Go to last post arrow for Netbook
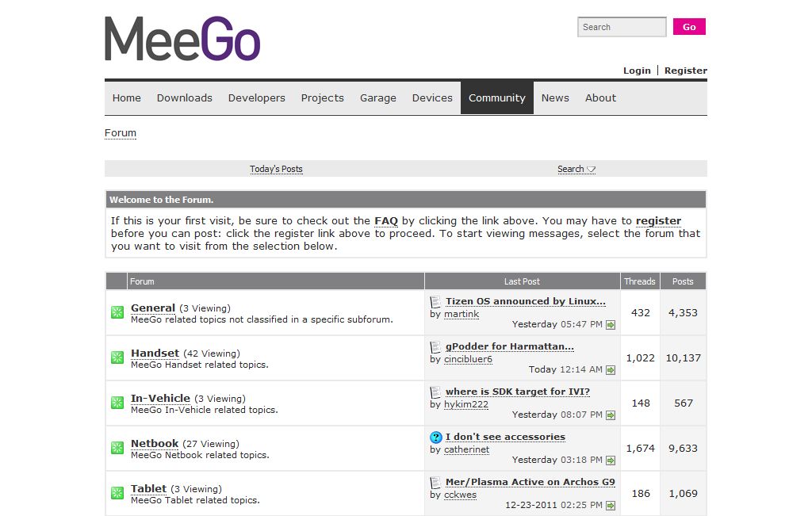The width and height of the screenshot is (812, 516). [x=611, y=460]
